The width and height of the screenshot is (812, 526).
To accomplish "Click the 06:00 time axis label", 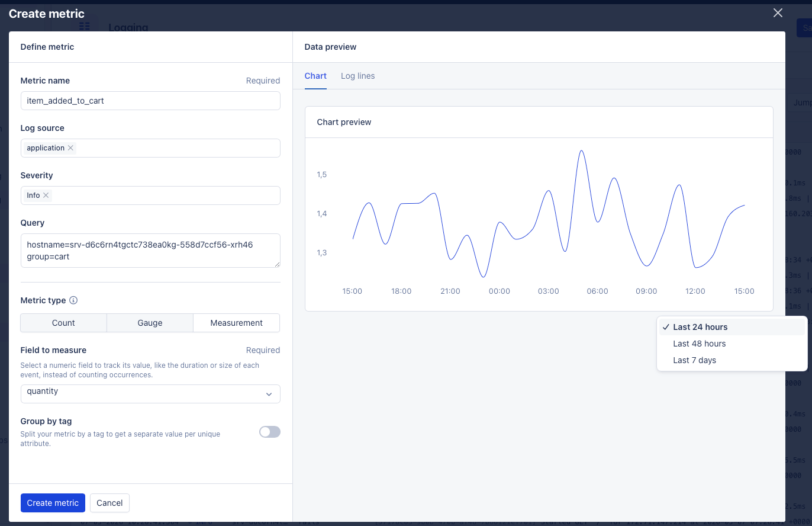I will click(x=597, y=291).
